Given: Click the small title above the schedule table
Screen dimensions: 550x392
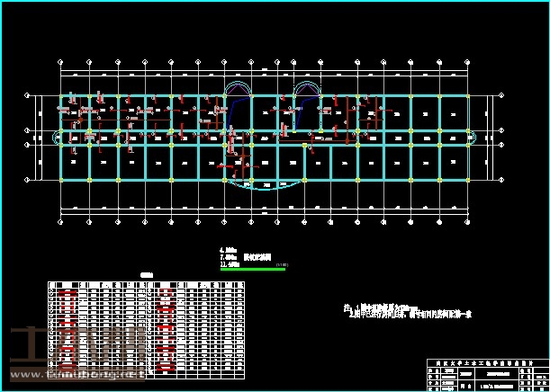Looking at the screenshot, I should pyautogui.click(x=147, y=275).
